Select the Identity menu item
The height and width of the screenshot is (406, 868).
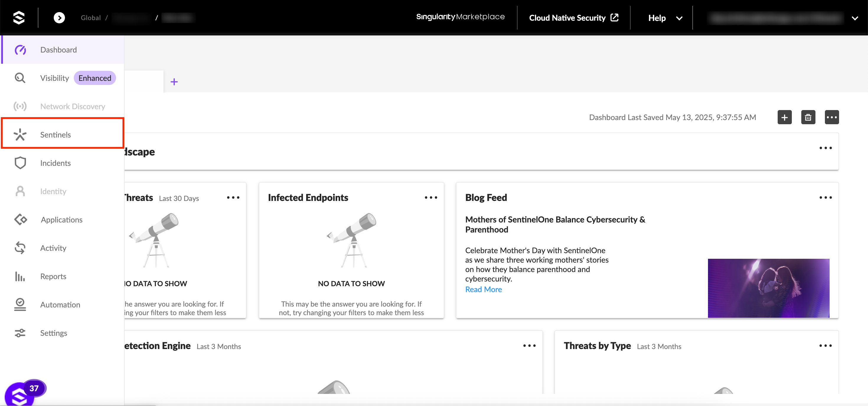coord(63,191)
